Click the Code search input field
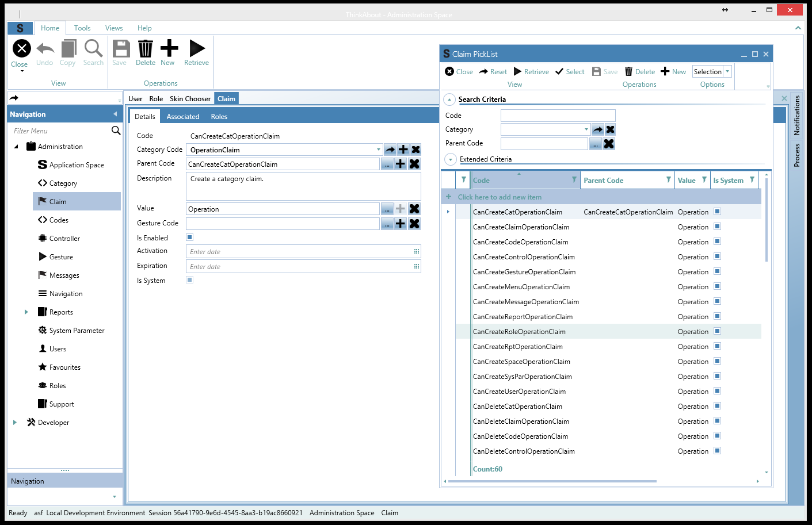The width and height of the screenshot is (812, 525). (x=558, y=116)
